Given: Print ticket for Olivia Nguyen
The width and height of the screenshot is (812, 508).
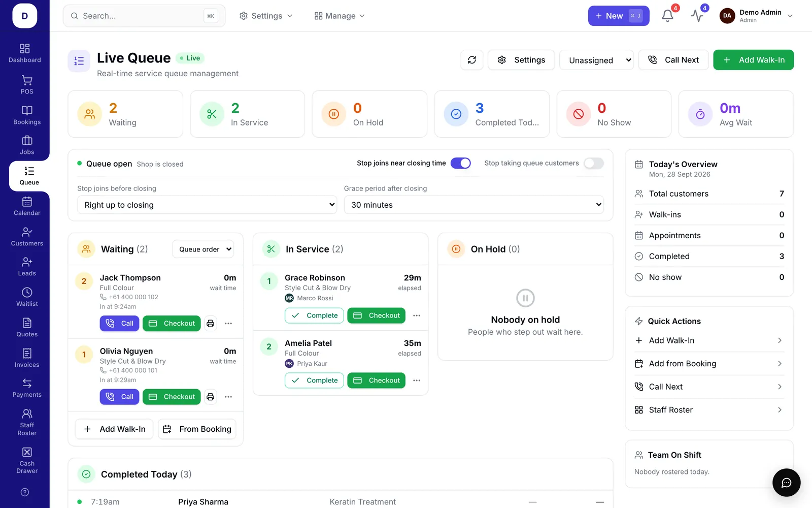Looking at the screenshot, I should tap(210, 397).
